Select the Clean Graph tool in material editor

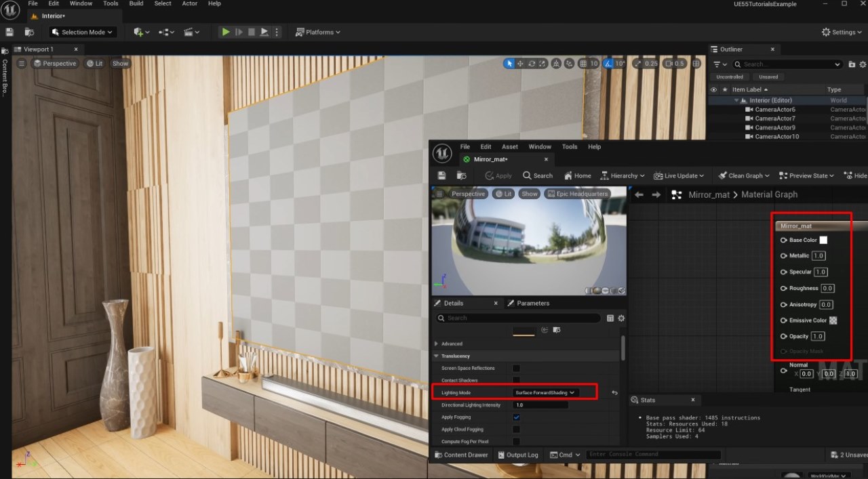point(743,175)
